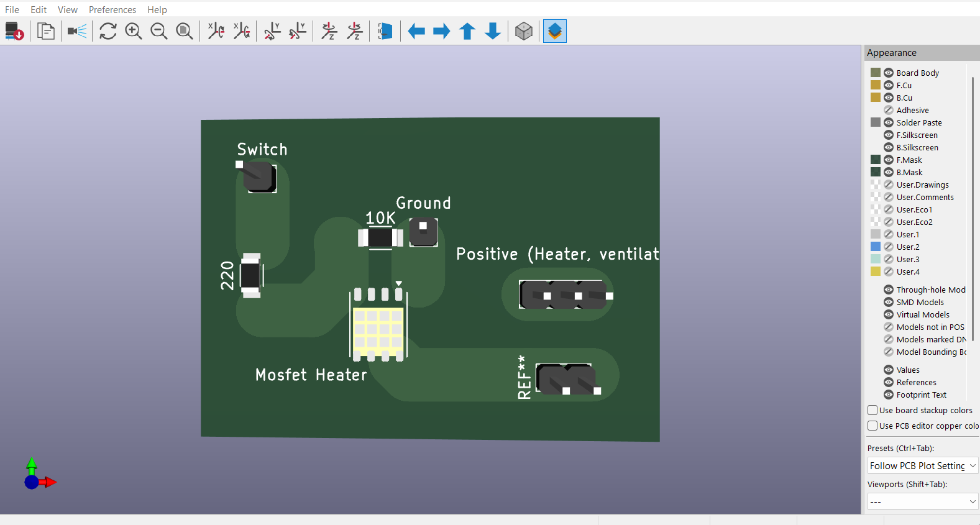Open the Viewports dropdown
Screen dimensions: 980x525
[923, 501]
